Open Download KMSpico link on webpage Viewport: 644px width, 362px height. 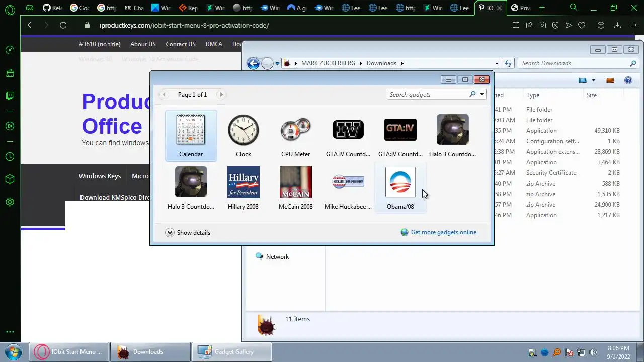[x=115, y=197]
